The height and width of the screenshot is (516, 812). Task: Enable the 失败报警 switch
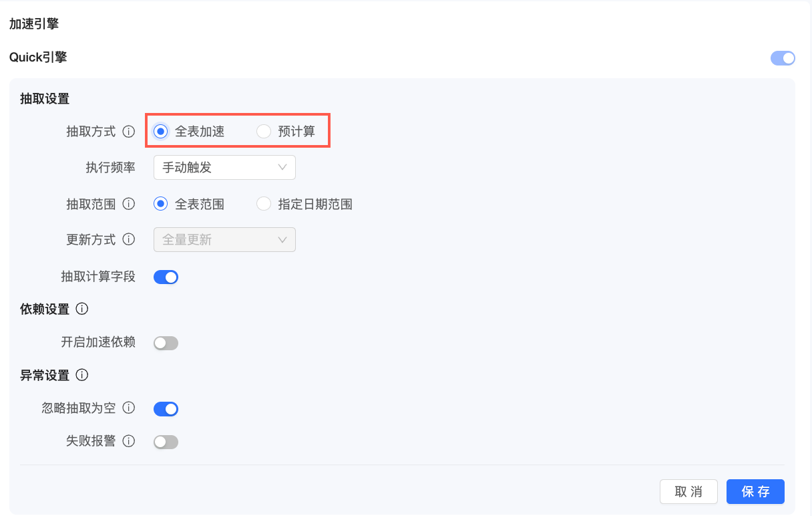[166, 442]
